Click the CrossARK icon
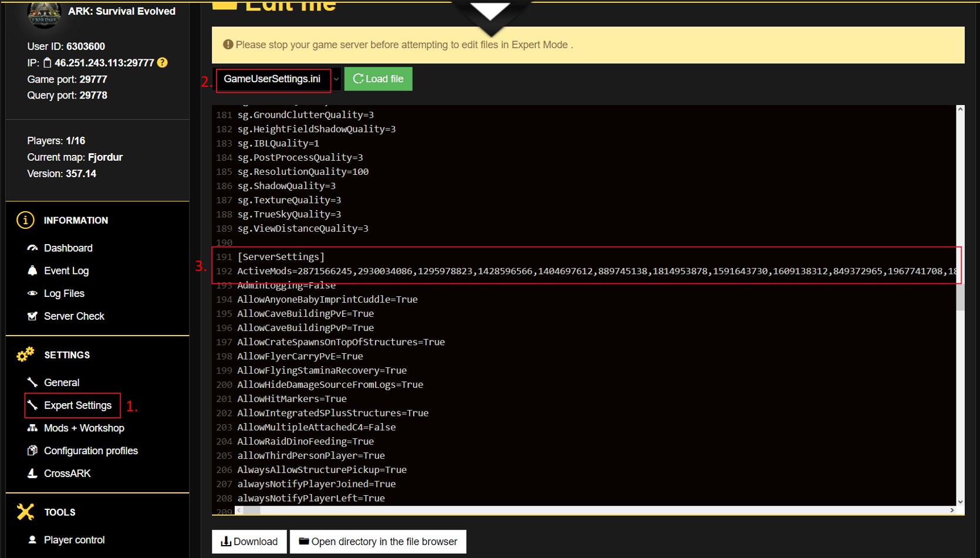The image size is (980, 558). click(x=32, y=474)
